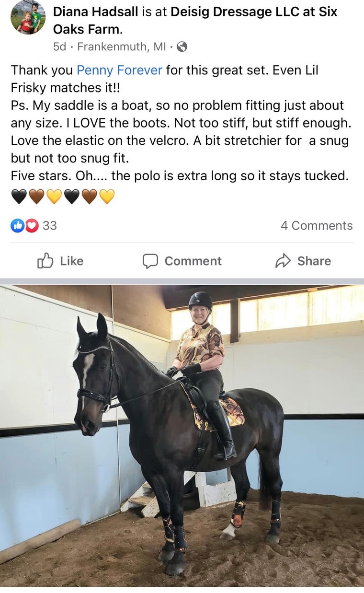This screenshot has width=364, height=593.
Task: Click the globe public privacy icon
Action: click(x=182, y=47)
